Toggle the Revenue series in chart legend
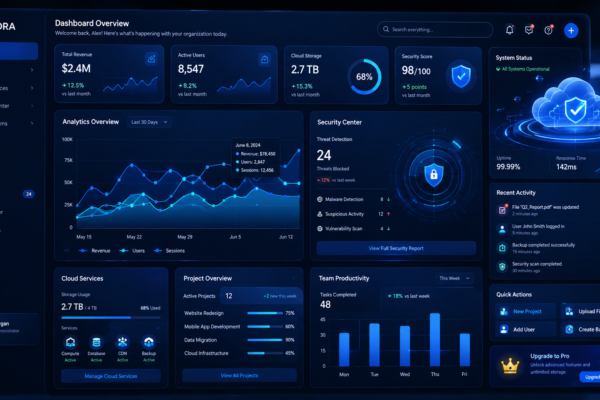 (95, 251)
